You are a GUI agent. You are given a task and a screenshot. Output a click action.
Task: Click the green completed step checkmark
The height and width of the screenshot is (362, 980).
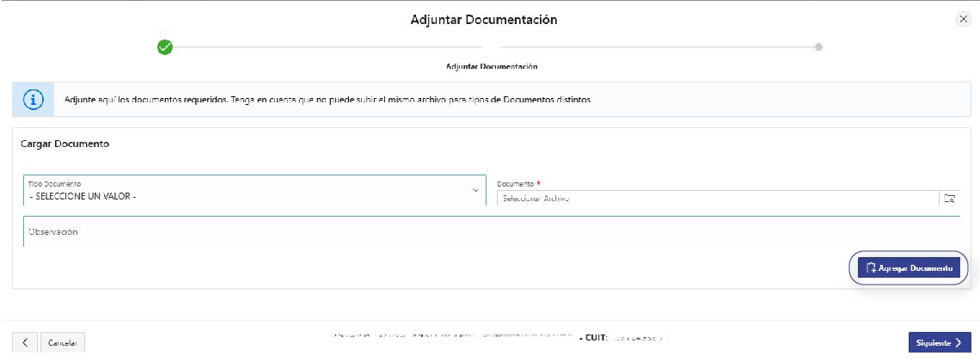tap(166, 47)
